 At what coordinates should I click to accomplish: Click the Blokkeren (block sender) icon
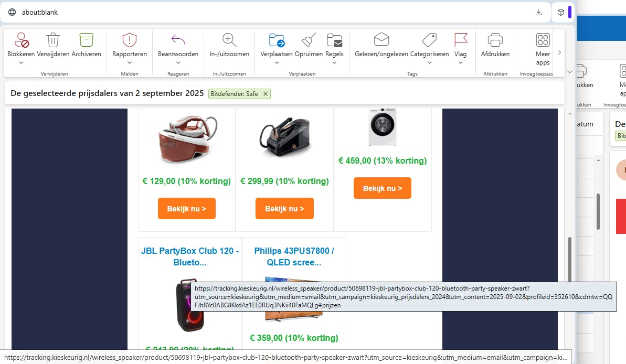[x=21, y=40]
